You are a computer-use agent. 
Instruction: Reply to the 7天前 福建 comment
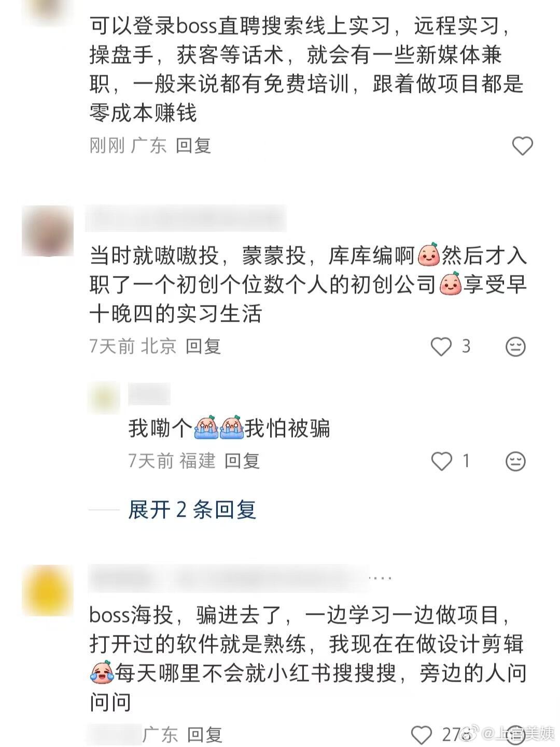click(x=242, y=461)
